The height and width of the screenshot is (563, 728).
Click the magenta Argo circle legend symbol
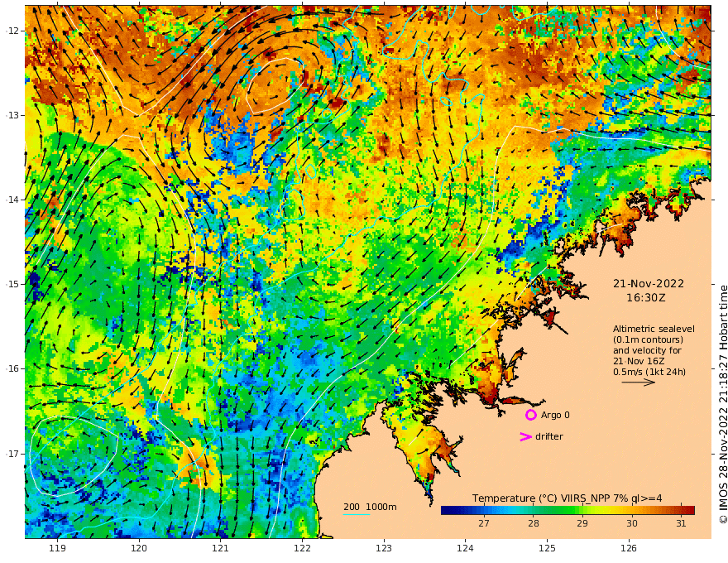(x=530, y=415)
